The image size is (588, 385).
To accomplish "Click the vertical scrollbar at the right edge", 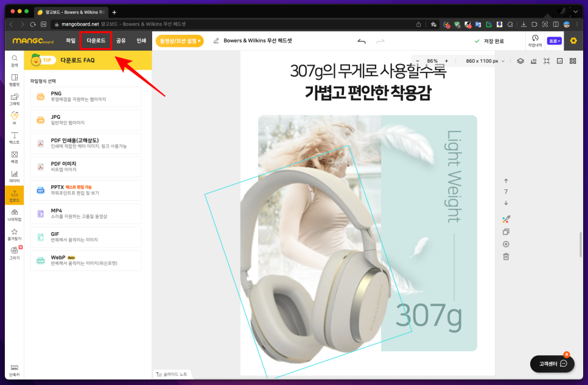I will click(581, 245).
